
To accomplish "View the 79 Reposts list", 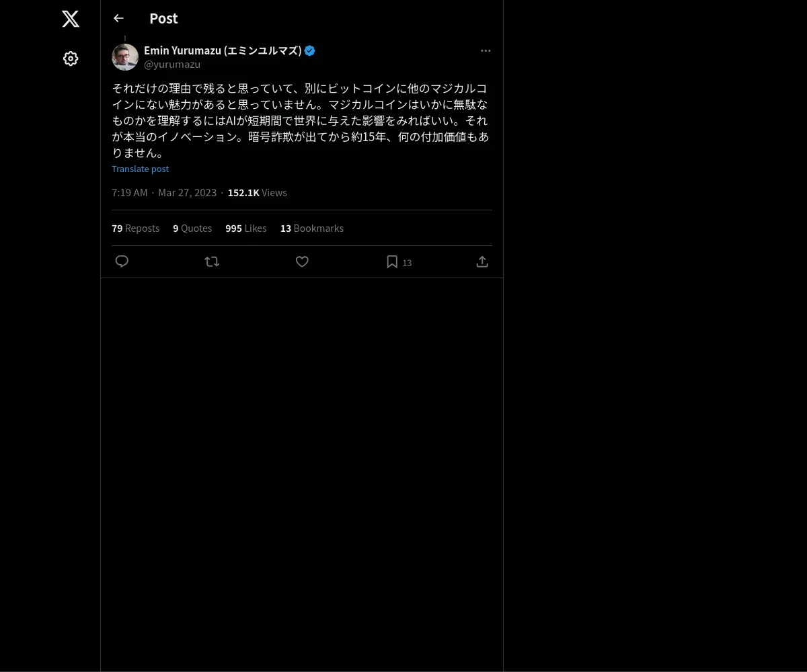I will coord(135,228).
